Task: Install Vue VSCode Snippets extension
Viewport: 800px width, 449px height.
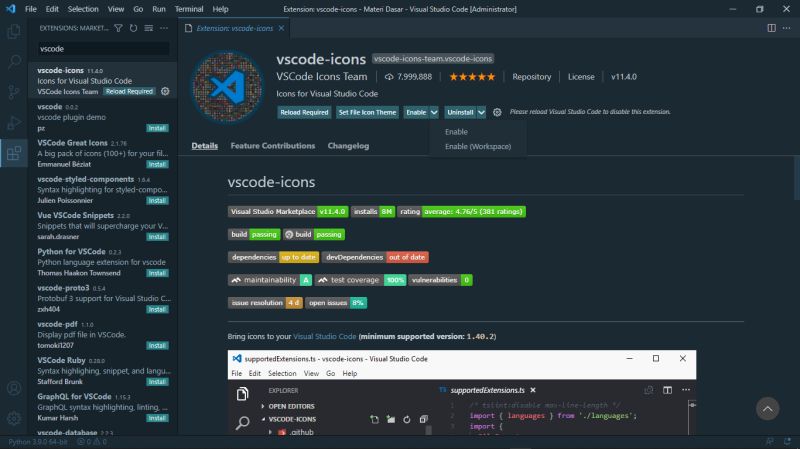Action: tap(157, 237)
